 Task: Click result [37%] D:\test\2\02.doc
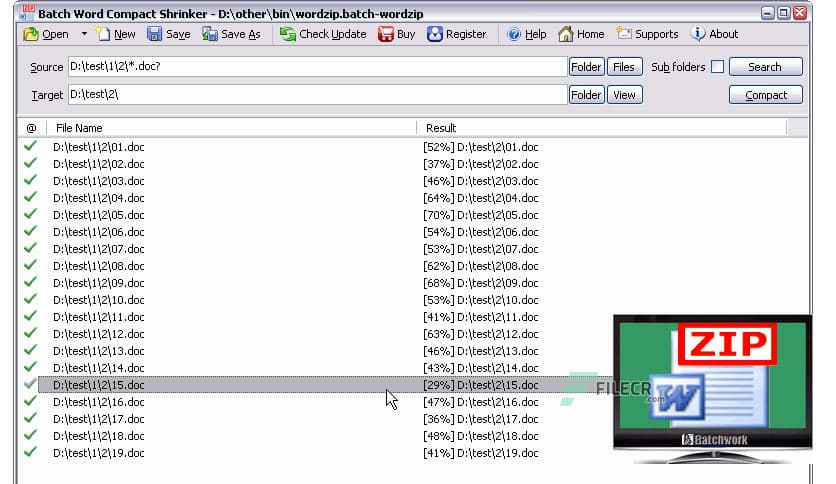[x=481, y=164]
